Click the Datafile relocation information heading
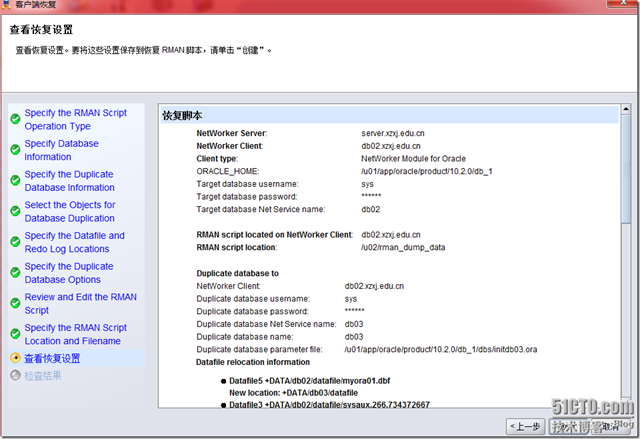This screenshot has height=439, width=640. [253, 362]
